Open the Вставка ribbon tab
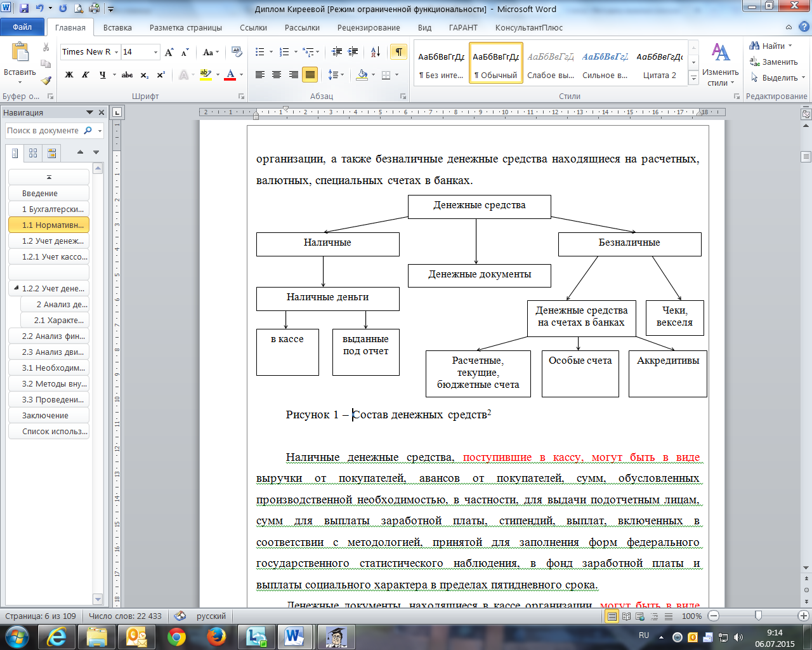Viewport: 812px width, 650px height. 117,28
